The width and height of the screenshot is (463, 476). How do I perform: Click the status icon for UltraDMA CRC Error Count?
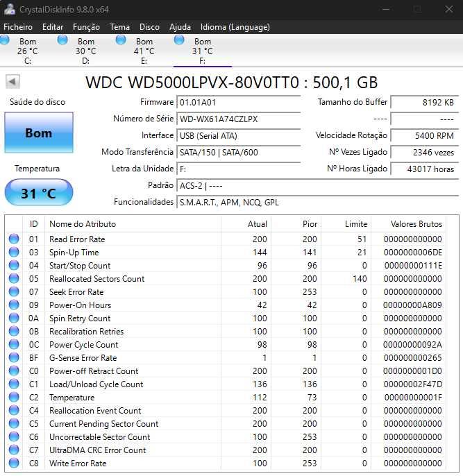coord(14,450)
